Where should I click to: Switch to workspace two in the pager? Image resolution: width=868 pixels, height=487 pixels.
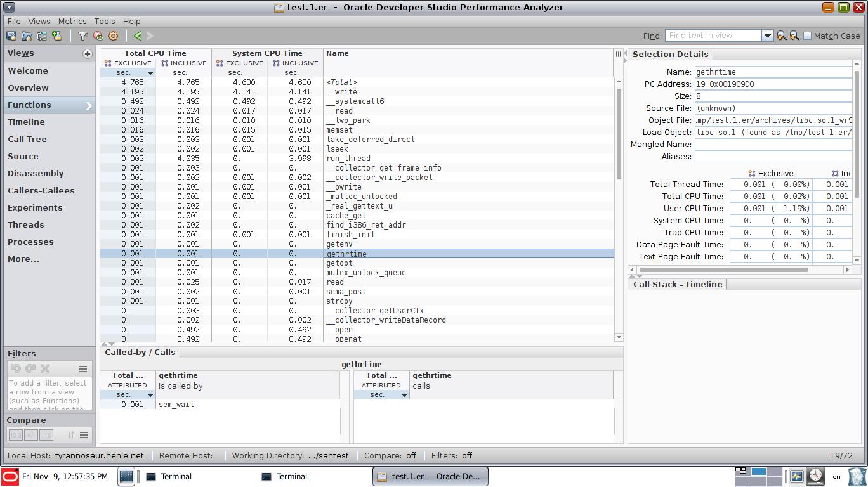[x=758, y=472]
